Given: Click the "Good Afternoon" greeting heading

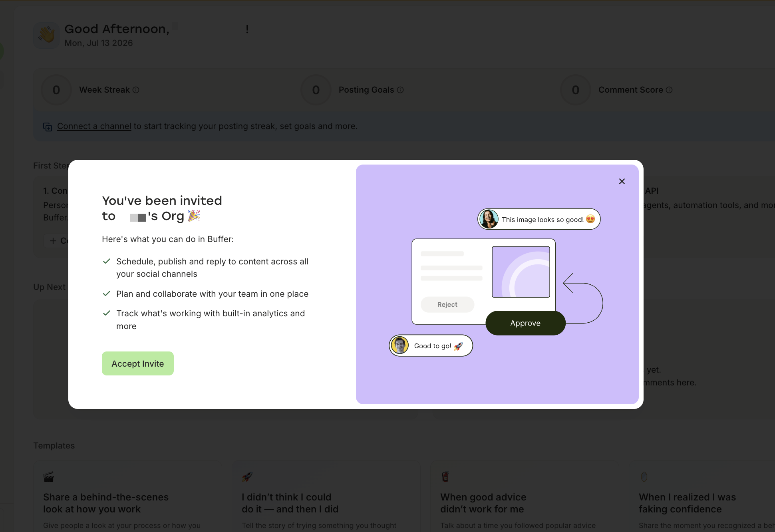Looking at the screenshot, I should point(117,29).
